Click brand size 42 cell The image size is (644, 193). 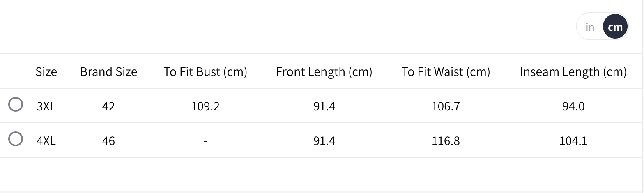click(x=108, y=107)
